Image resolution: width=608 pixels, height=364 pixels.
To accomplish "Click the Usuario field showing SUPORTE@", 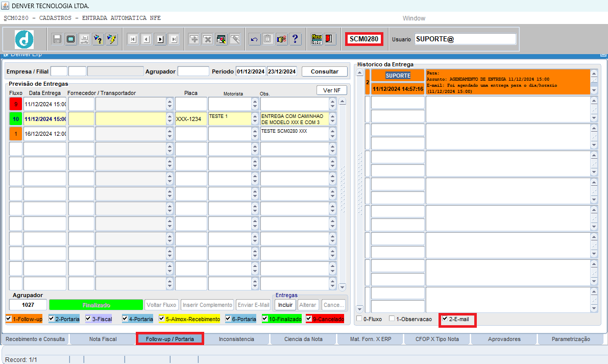I will [x=465, y=39].
